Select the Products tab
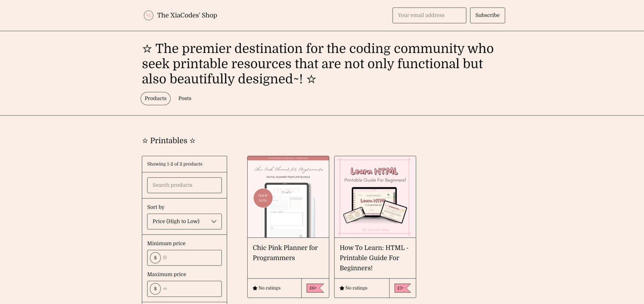The height and width of the screenshot is (304, 644). pyautogui.click(x=155, y=98)
